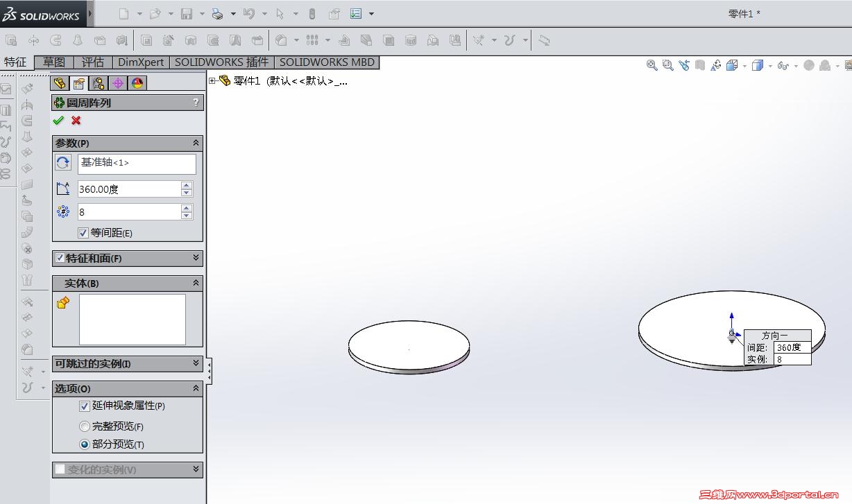Click Previous View icon
Viewport: 852px width, 504px height.
point(684,65)
